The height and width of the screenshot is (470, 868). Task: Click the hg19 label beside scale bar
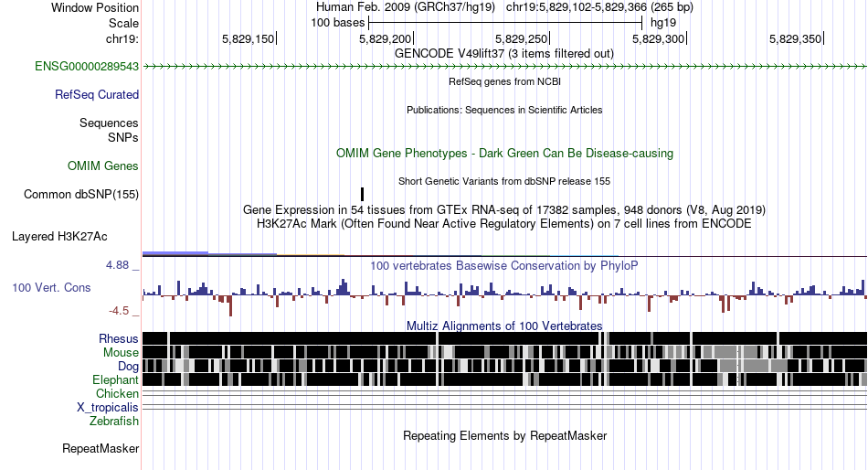coord(663,23)
